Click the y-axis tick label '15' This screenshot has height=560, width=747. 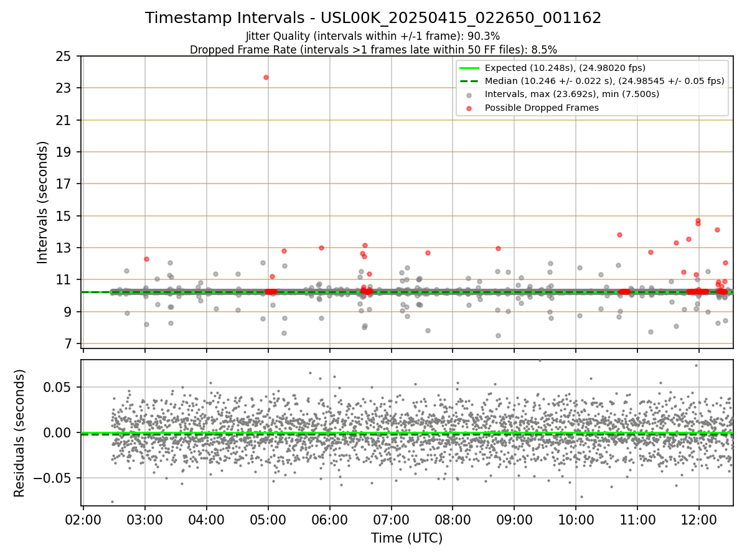pyautogui.click(x=63, y=216)
